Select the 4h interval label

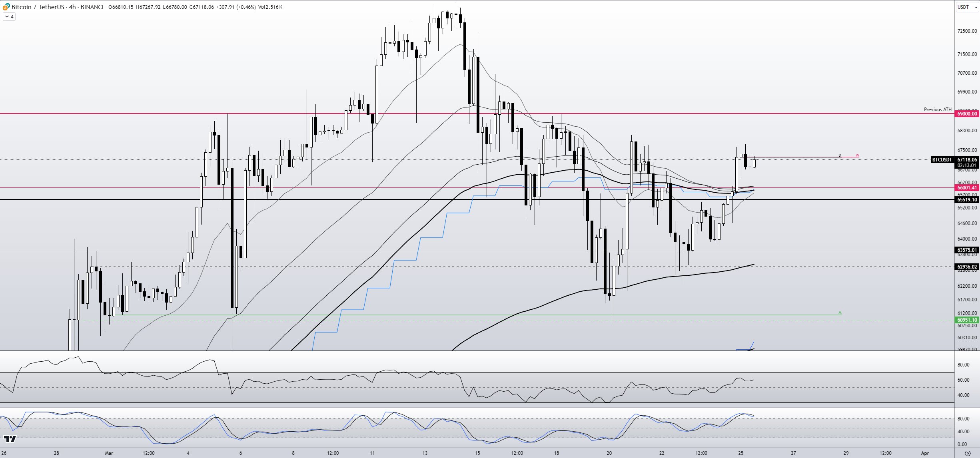click(72, 7)
